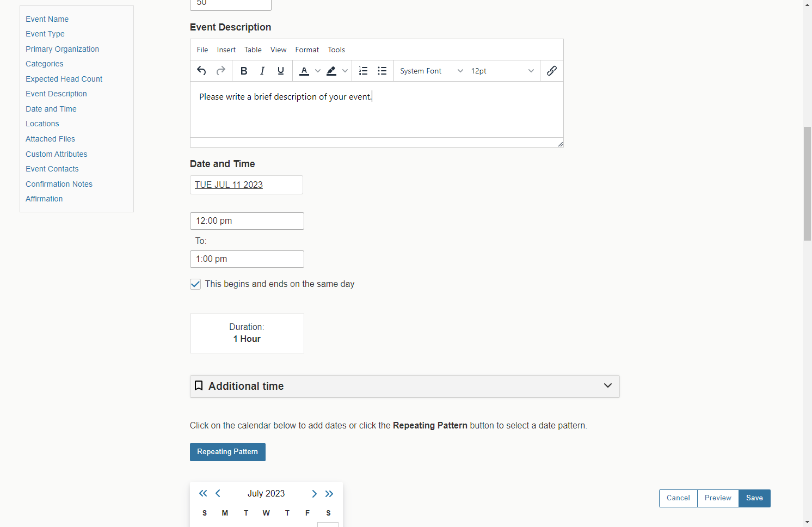Open the 12pt font size dropdown
812x527 pixels.
pos(502,71)
